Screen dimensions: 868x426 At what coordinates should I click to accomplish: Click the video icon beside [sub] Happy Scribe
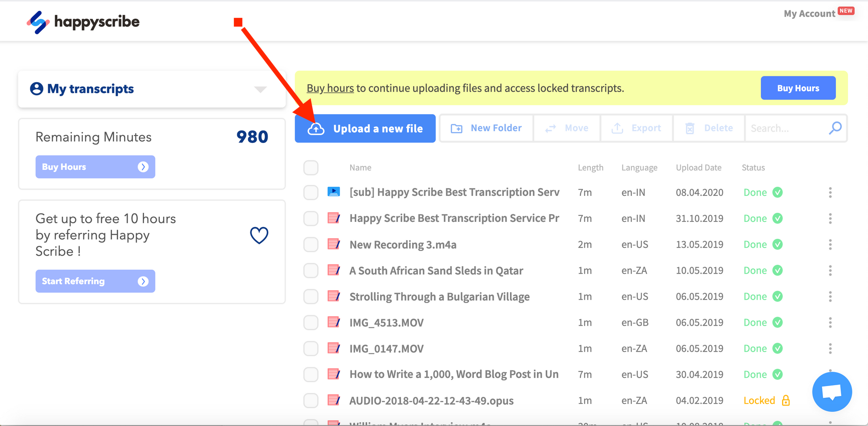point(333,192)
